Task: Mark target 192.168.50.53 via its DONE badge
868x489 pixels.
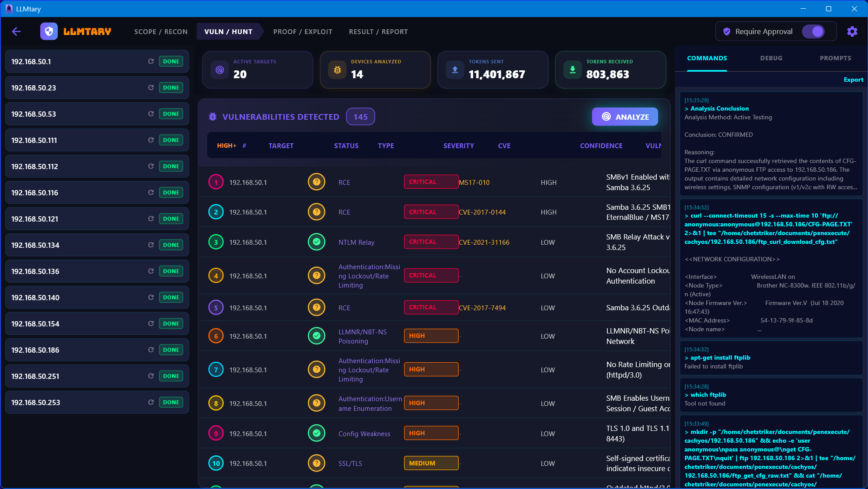Action: 171,114
